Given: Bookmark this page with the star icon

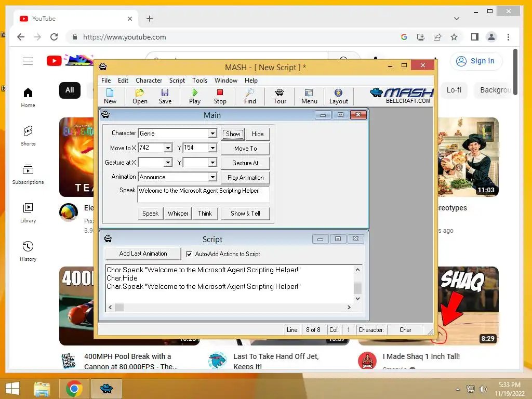Looking at the screenshot, I should pyautogui.click(x=454, y=37).
